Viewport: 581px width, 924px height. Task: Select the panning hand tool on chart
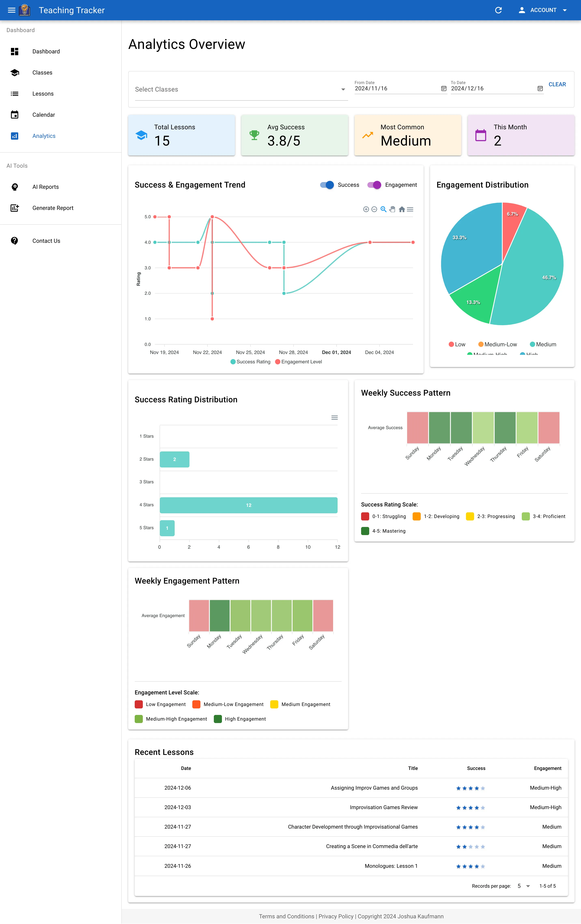[392, 209]
